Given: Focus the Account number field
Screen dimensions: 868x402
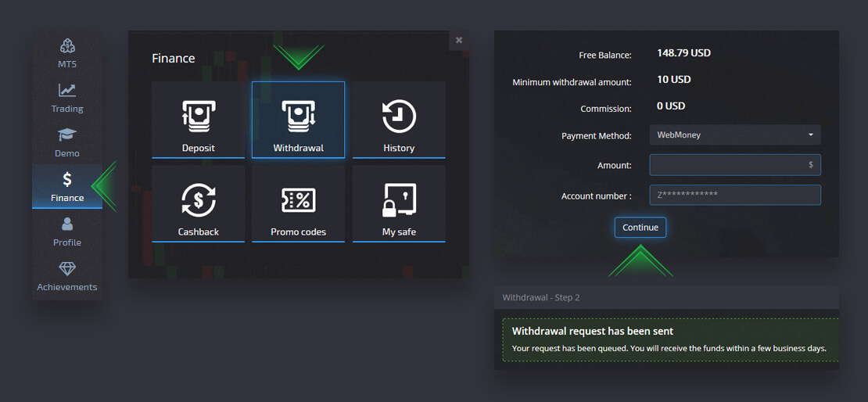Looking at the screenshot, I should [735, 195].
